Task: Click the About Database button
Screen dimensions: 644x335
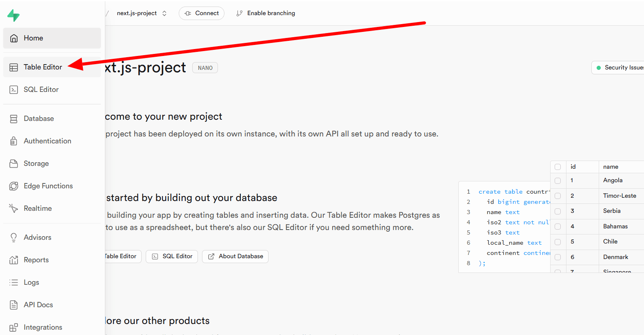Action: point(235,257)
